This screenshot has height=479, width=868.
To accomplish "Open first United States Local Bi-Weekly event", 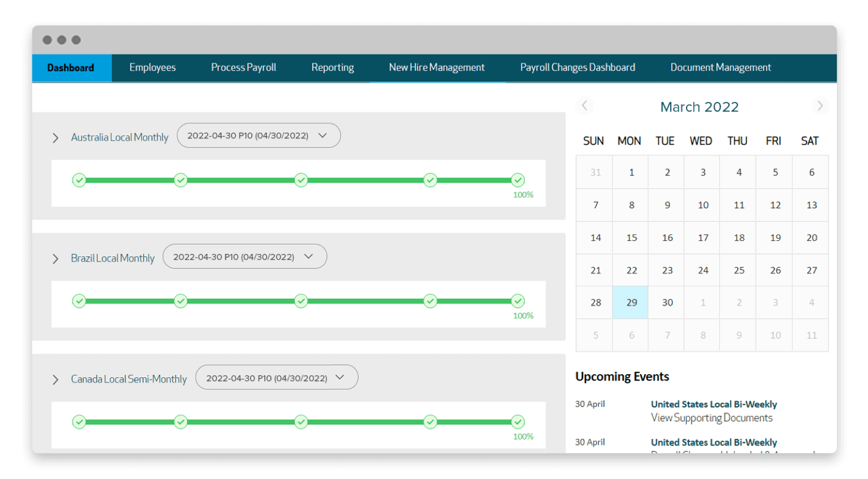I will click(x=714, y=404).
